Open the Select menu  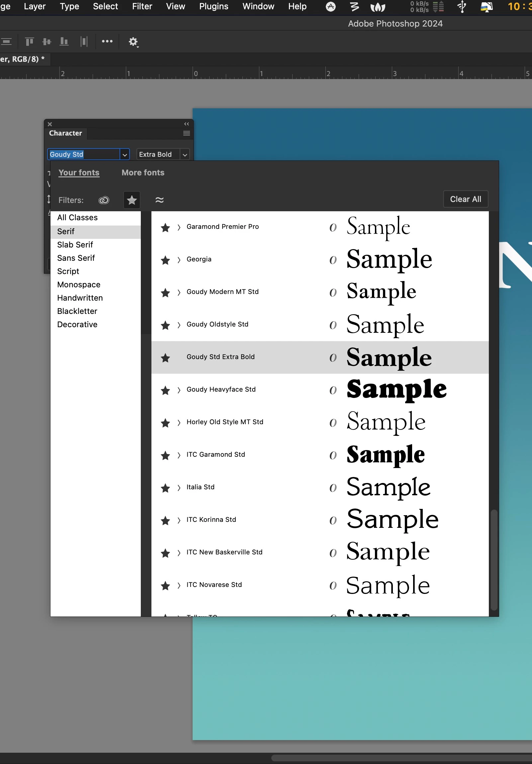(x=106, y=6)
